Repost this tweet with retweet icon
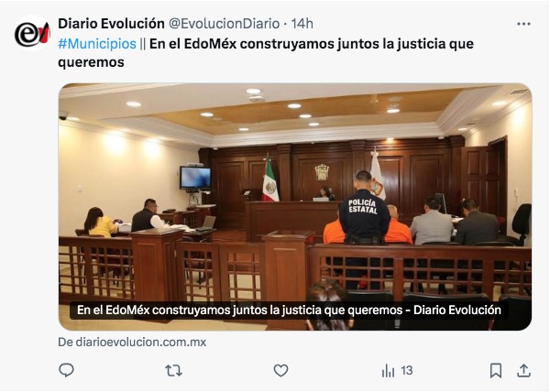Image resolution: width=550 pixels, height=392 pixels. pyautogui.click(x=173, y=370)
